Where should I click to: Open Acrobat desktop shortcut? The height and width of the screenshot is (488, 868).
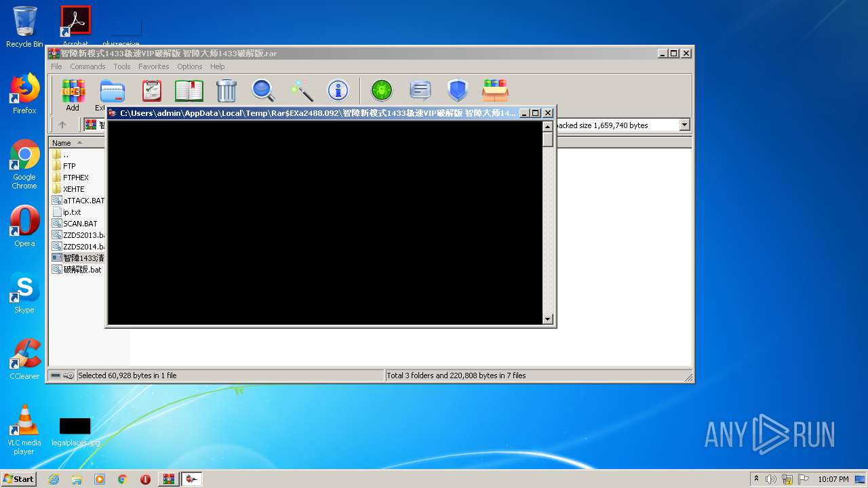pyautogui.click(x=76, y=27)
